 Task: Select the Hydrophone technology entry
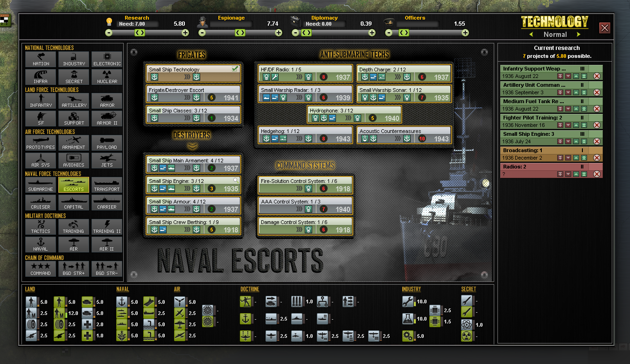click(354, 114)
